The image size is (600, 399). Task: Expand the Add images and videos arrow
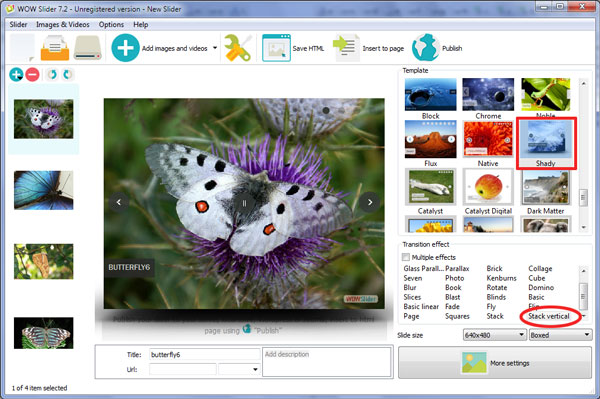[x=215, y=48]
